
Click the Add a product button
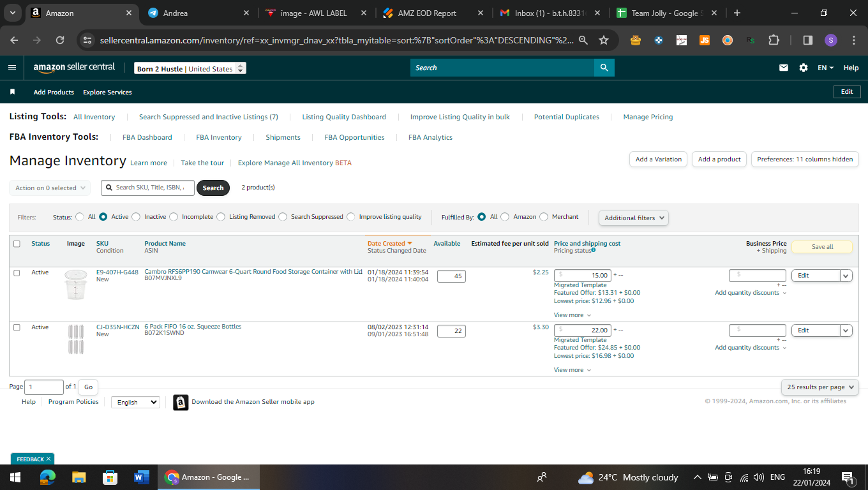coord(719,160)
